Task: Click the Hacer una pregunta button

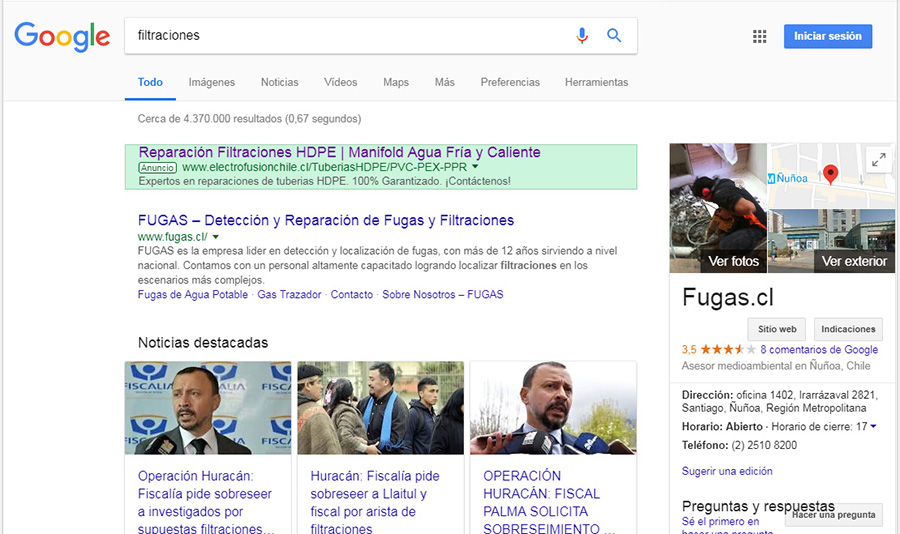Action: (833, 515)
